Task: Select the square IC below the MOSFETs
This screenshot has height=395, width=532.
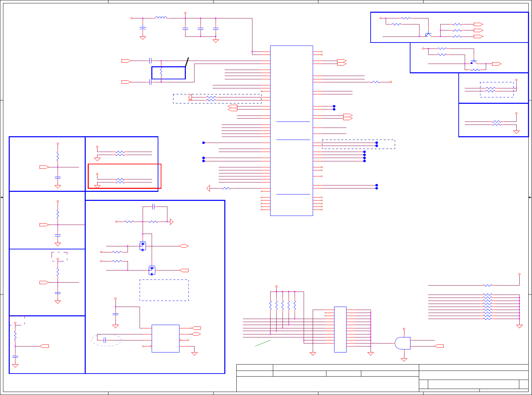Action: click(165, 338)
